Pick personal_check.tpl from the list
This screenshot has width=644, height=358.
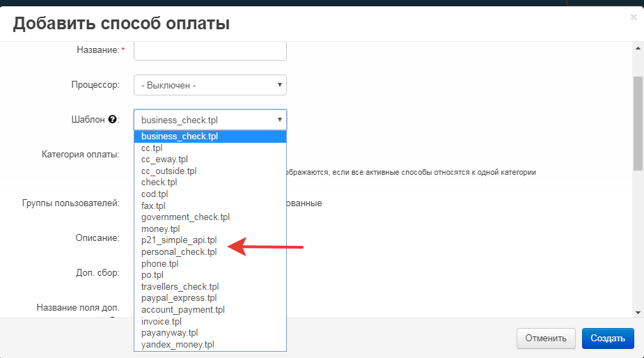[179, 252]
